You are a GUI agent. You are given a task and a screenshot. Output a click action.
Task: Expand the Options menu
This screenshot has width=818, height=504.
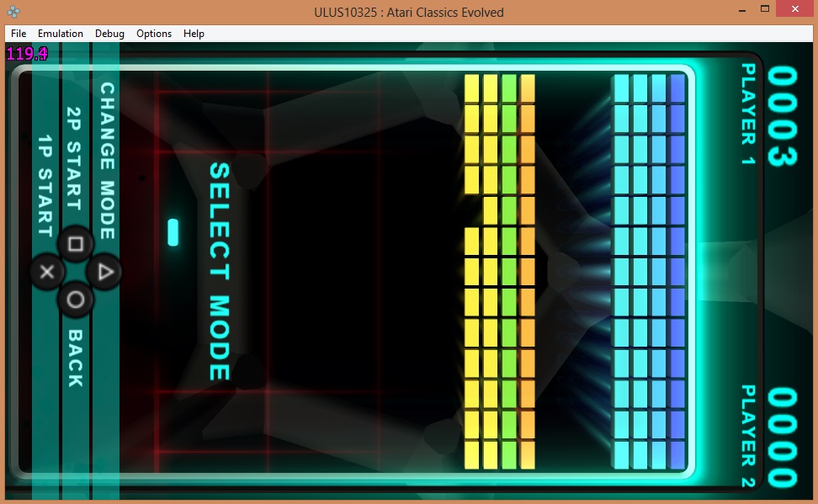point(154,34)
